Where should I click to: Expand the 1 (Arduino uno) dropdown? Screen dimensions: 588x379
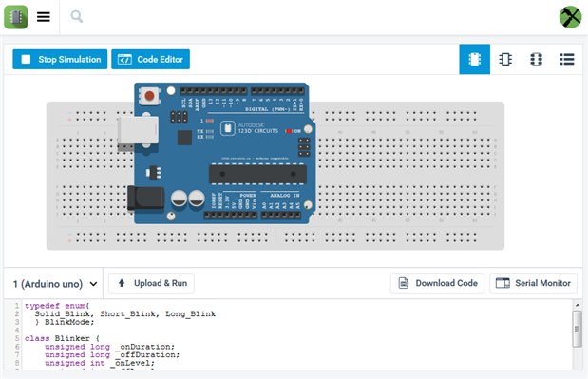click(55, 284)
